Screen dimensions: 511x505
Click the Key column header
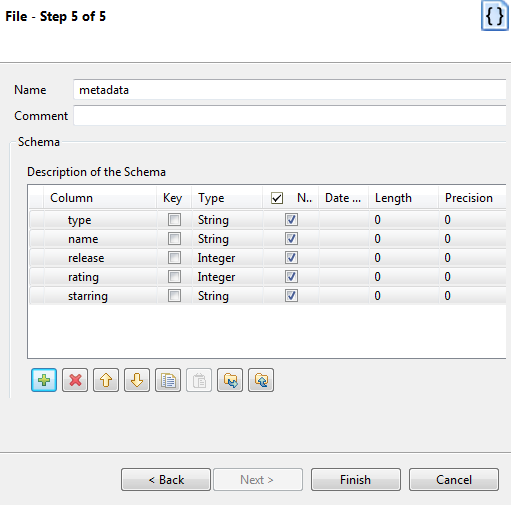pyautogui.click(x=174, y=198)
